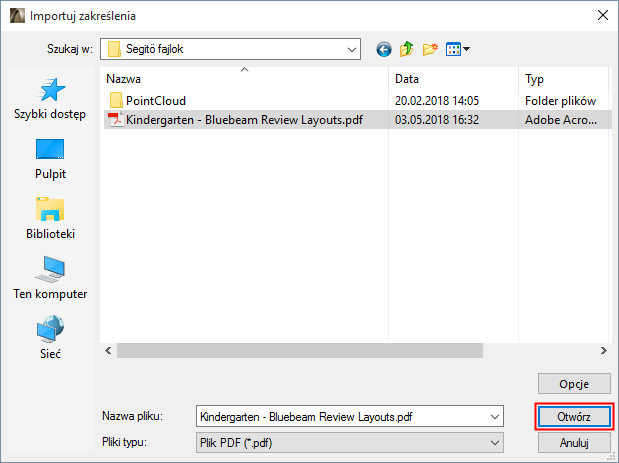This screenshot has height=463, width=619.
Task: Open Szybki dostęp in sidebar
Action: [50, 99]
